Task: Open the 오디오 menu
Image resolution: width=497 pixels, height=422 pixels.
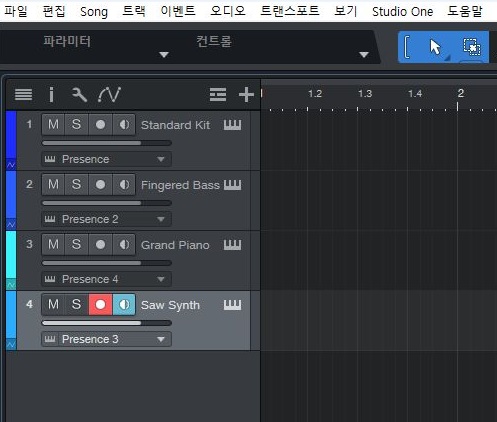Action: pyautogui.click(x=228, y=11)
